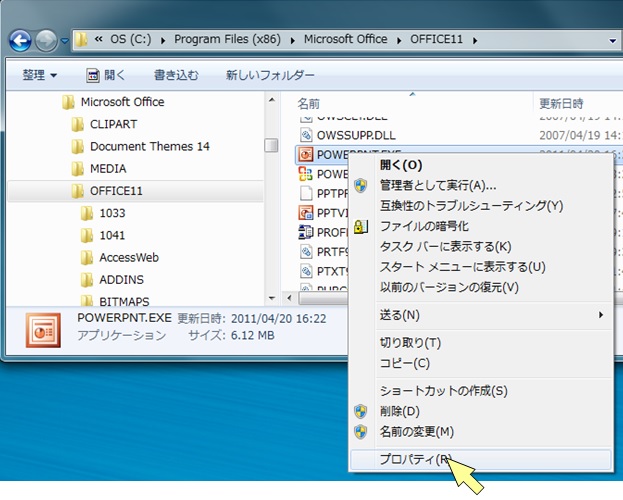
Task: Expand the arrow after OFFICE11 breadcrumb
Action: 475,40
